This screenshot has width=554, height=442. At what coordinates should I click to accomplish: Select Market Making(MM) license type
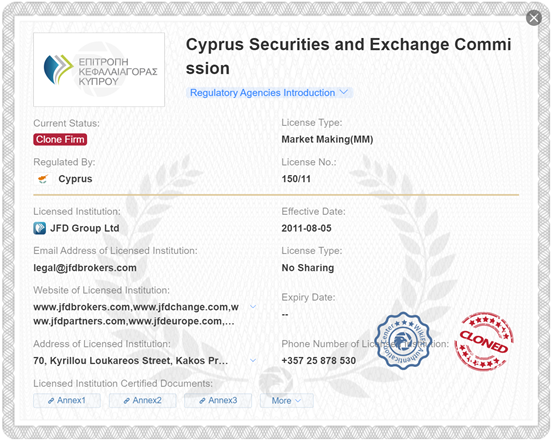[x=327, y=139]
